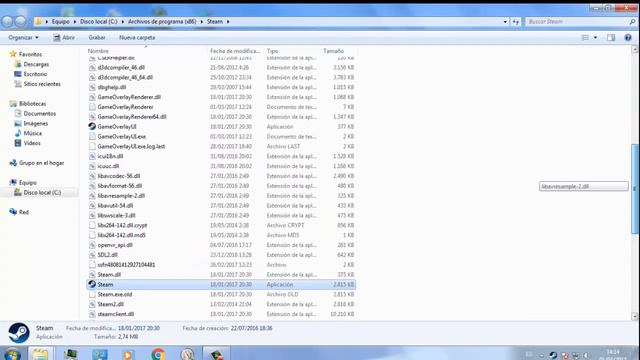
Task: Click the Steam tray icon in taskbar
Action: (x=553, y=356)
